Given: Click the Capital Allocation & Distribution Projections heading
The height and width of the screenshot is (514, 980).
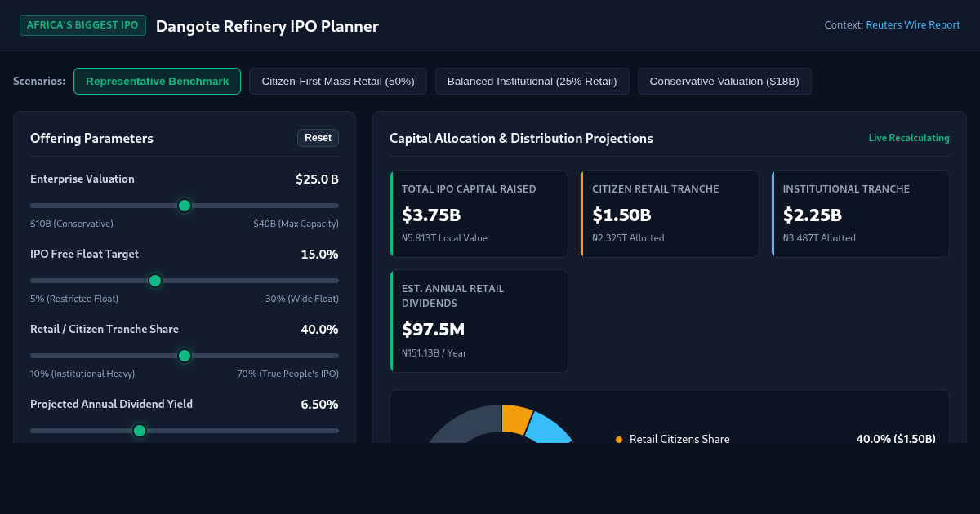Looking at the screenshot, I should (x=521, y=138).
